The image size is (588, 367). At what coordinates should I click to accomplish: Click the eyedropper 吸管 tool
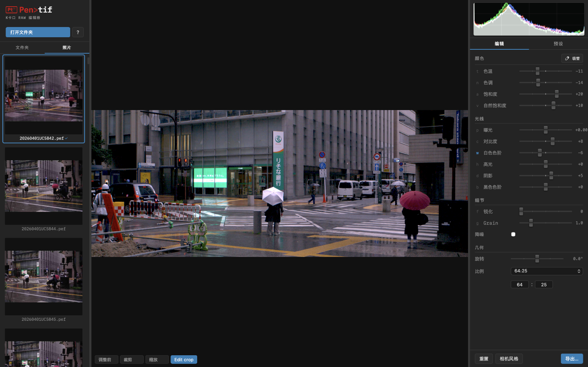pos(572,58)
